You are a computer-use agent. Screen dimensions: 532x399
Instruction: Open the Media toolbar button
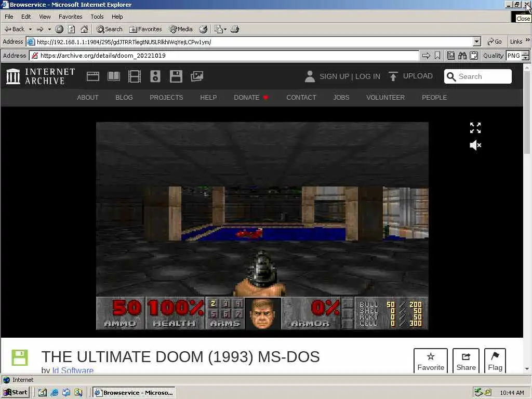click(x=181, y=29)
